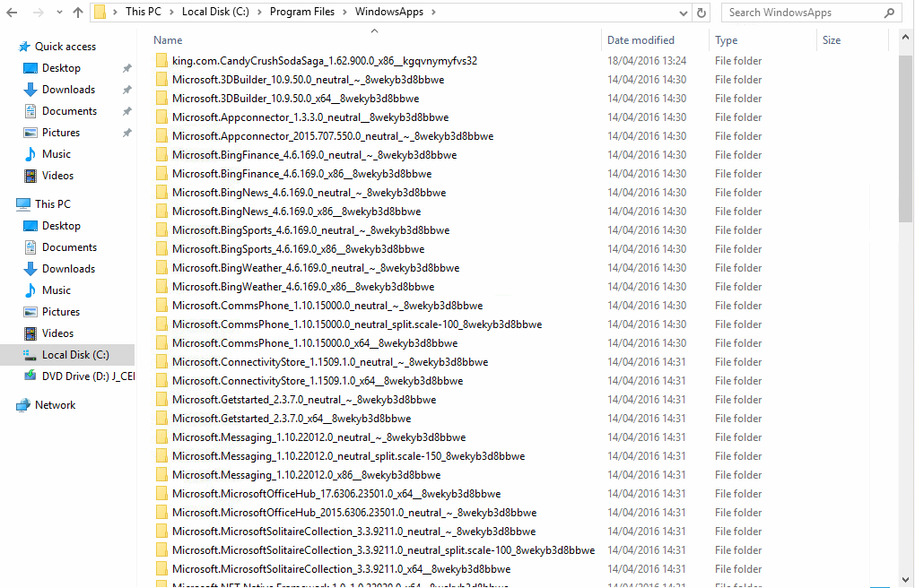Image resolution: width=915 pixels, height=588 pixels.
Task: Select This PC in the address breadcrumb
Action: click(x=144, y=12)
